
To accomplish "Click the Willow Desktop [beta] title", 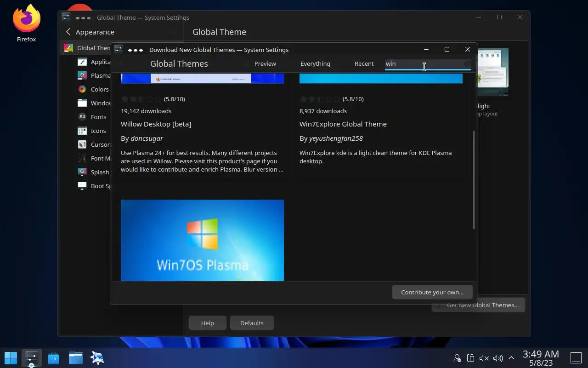I will click(156, 124).
